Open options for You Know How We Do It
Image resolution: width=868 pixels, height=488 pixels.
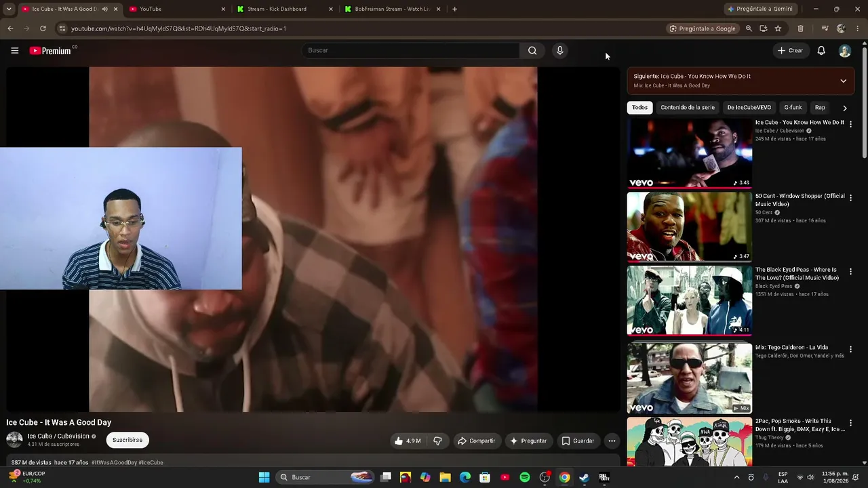[850, 125]
